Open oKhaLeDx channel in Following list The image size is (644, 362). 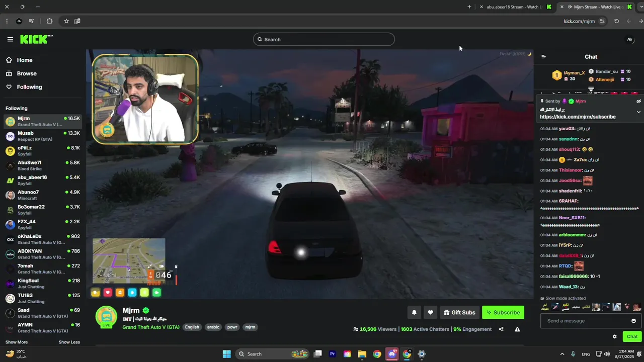43,239
